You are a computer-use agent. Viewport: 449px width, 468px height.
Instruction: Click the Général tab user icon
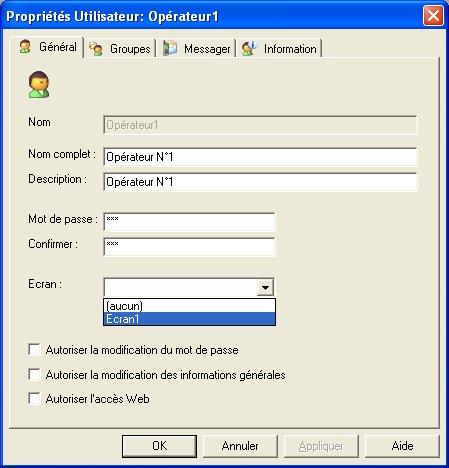(x=25, y=46)
